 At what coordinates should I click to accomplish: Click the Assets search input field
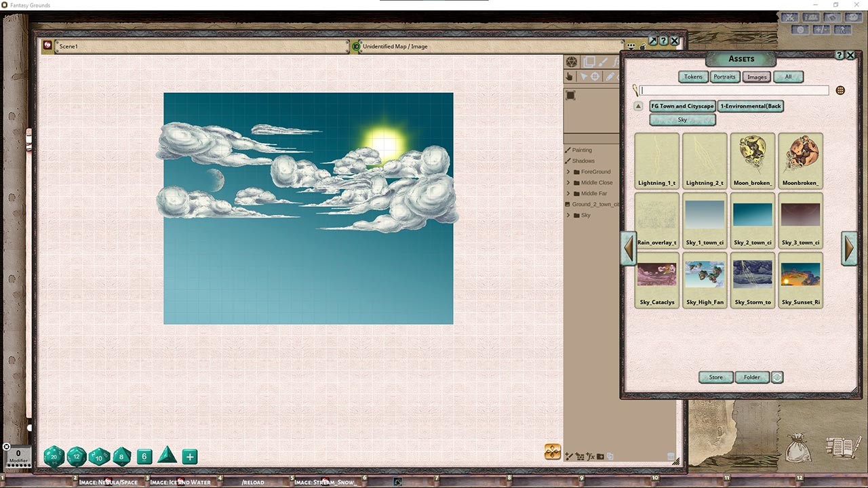click(x=734, y=90)
